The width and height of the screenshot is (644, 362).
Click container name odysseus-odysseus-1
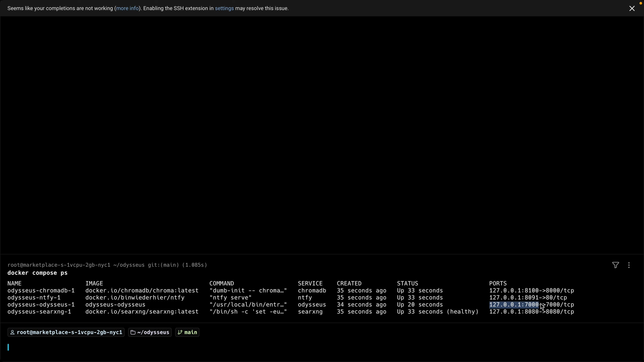(41, 304)
